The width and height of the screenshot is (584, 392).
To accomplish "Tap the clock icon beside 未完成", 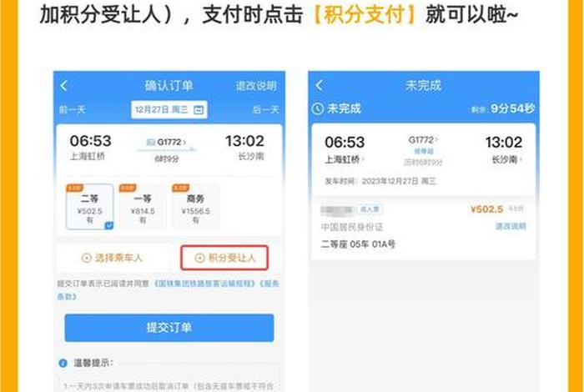I will 318,108.
